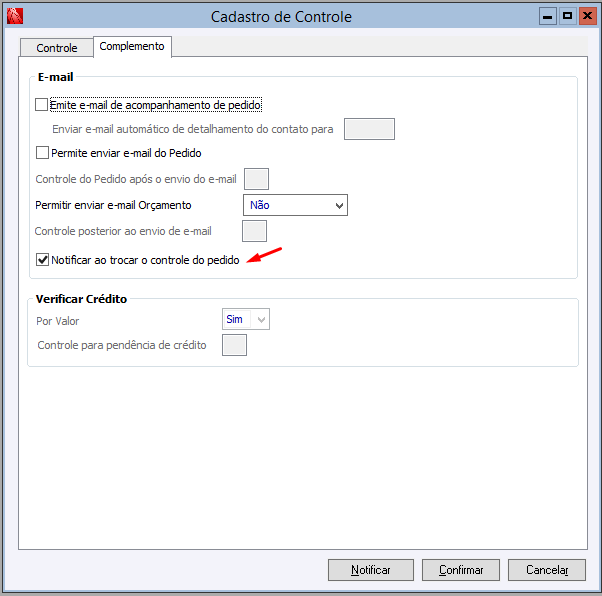Viewport: 602px width, 596px height.
Task: Switch to the Controle tab
Action: click(56, 48)
